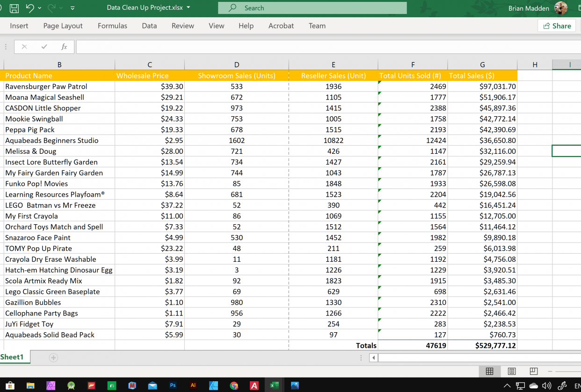Viewport: 581px width, 392px height.
Task: Switch to the Page Layout ribbon tab
Action: point(63,26)
